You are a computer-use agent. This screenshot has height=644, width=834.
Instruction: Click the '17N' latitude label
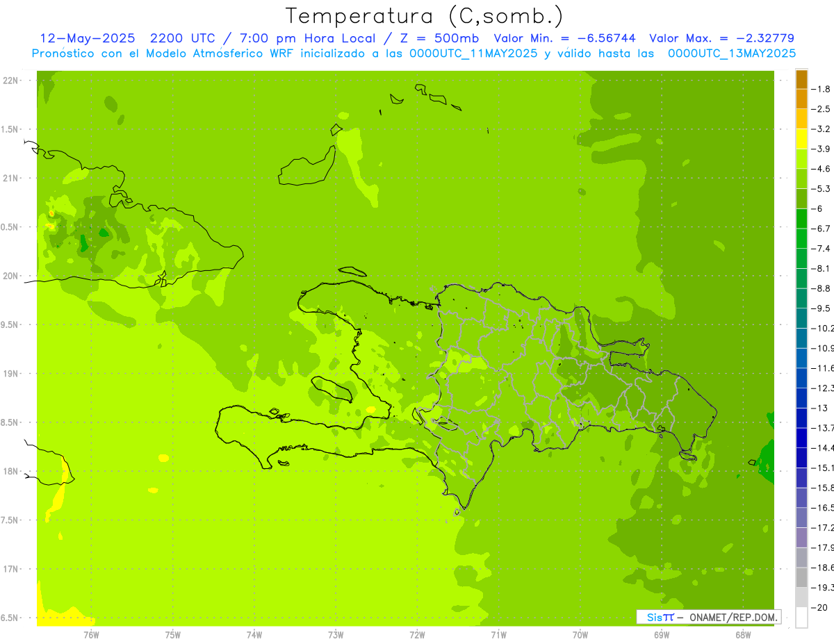(x=11, y=569)
